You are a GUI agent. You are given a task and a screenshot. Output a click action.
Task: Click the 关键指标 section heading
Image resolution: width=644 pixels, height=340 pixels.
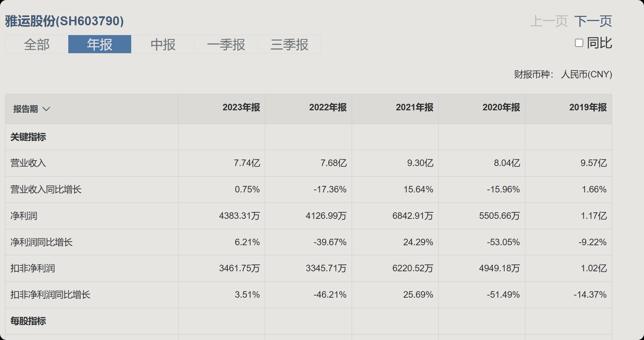coord(28,137)
